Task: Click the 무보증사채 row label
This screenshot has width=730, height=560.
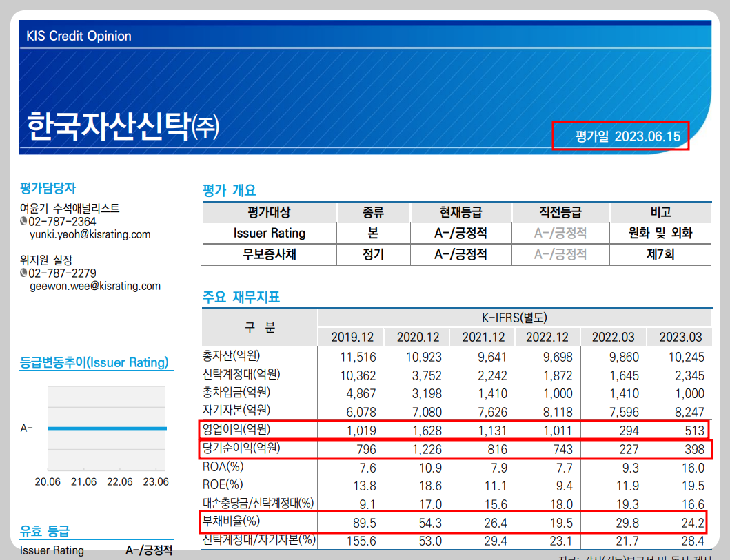Action: pos(269,254)
